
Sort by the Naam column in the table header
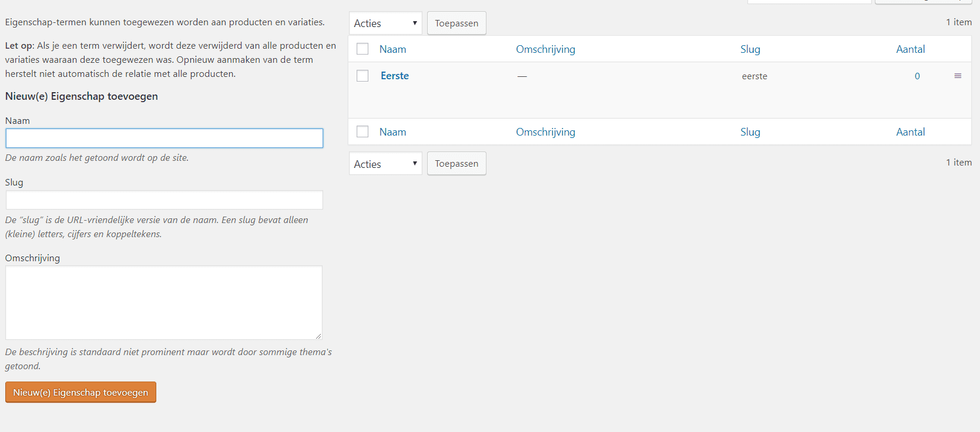[392, 49]
